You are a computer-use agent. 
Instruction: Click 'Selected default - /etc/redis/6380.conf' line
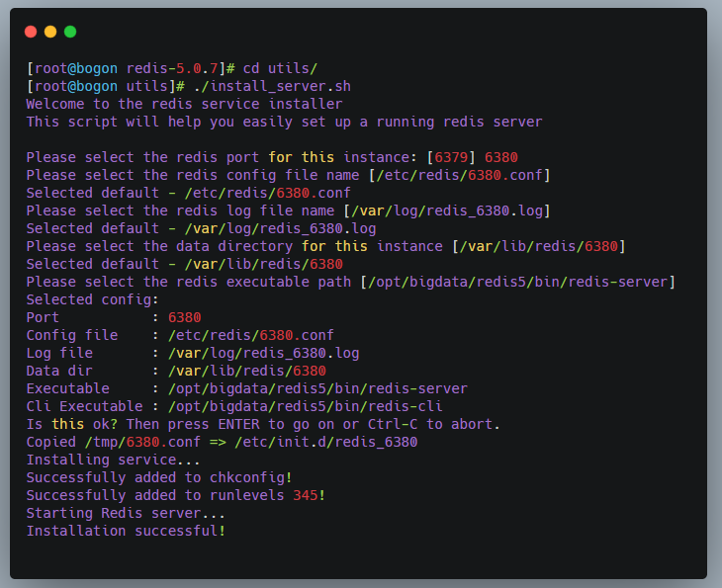[x=188, y=193]
